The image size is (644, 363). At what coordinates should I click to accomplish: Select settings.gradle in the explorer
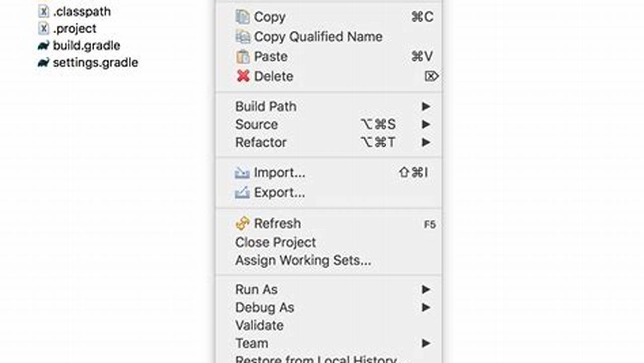95,63
